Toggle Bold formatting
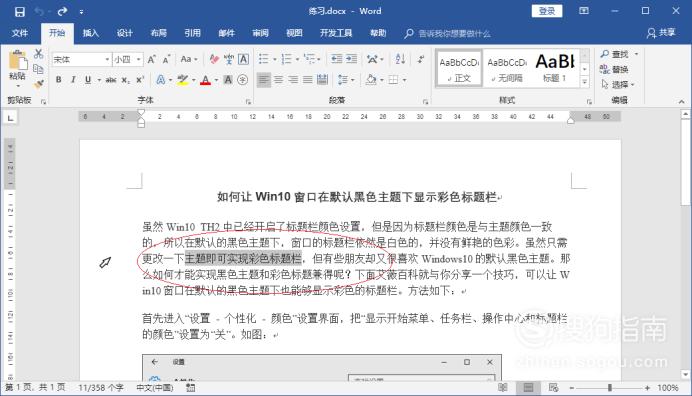This screenshot has height=396, width=692. tap(58, 80)
